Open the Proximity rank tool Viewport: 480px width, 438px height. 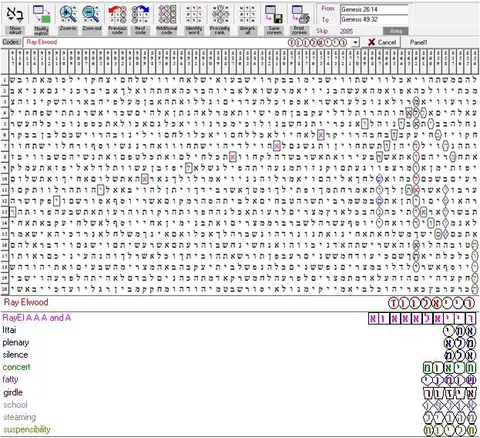pyautogui.click(x=220, y=19)
